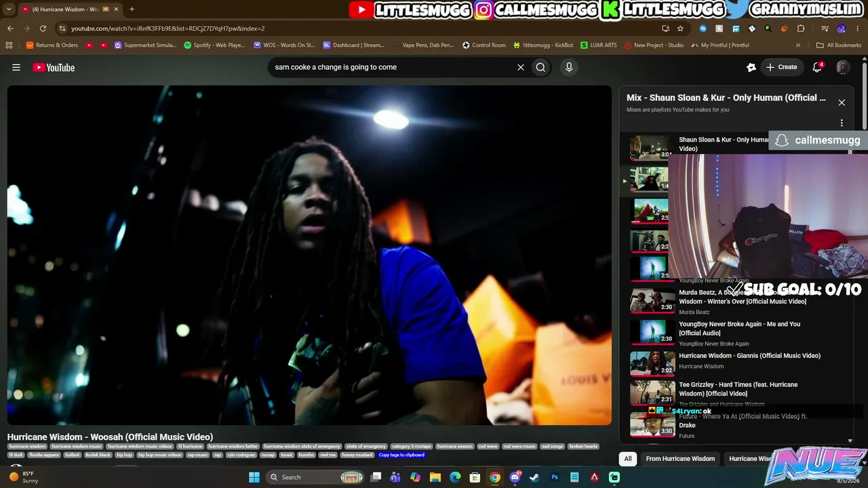
Task: Click the 'kodak black' tag
Action: point(98,455)
